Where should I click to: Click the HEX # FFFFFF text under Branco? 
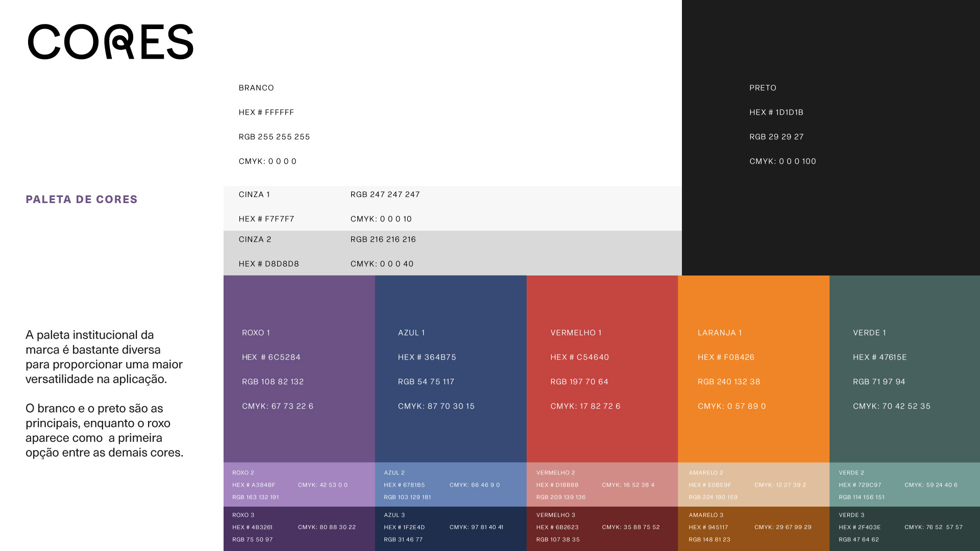266,112
